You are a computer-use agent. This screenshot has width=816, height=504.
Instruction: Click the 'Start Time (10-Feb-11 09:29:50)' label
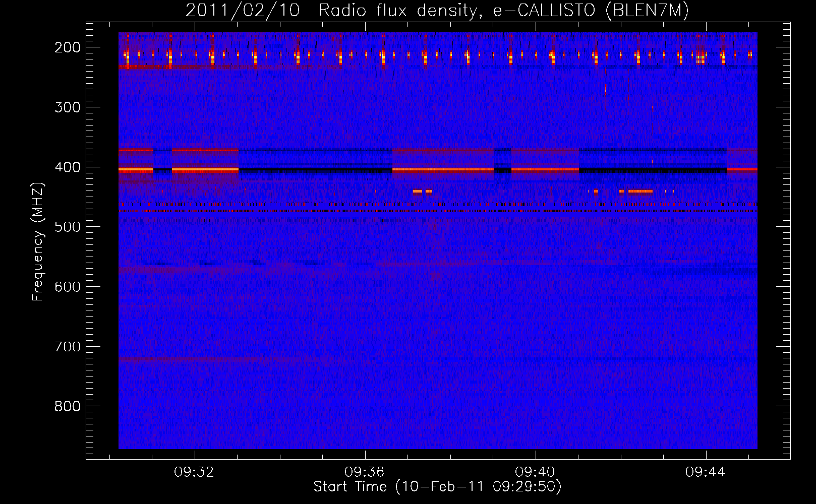pos(437,487)
